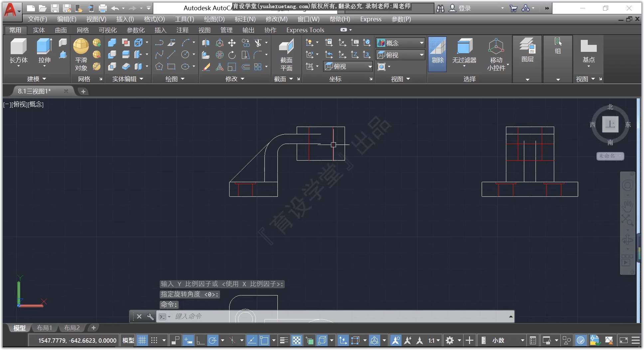Select the Erase tool
644x350 pixels.
pyautogui.click(x=206, y=67)
